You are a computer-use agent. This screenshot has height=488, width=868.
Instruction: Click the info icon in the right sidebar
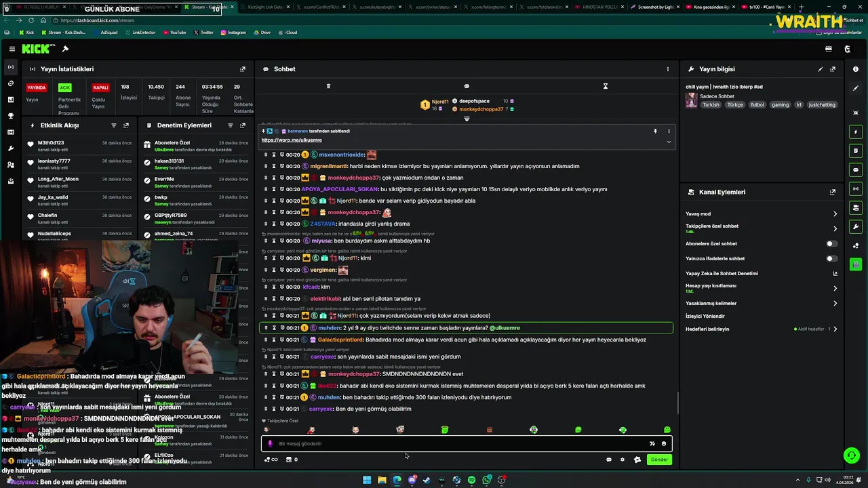coord(856,69)
